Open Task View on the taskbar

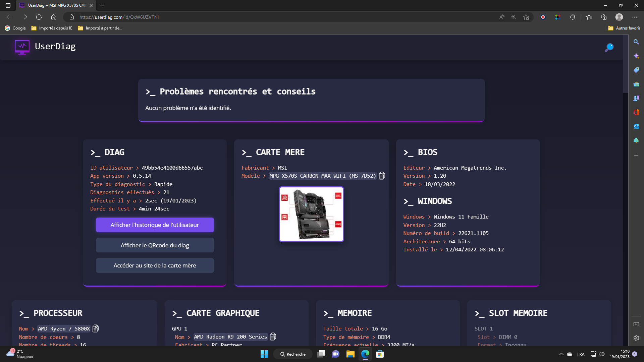[x=321, y=354]
